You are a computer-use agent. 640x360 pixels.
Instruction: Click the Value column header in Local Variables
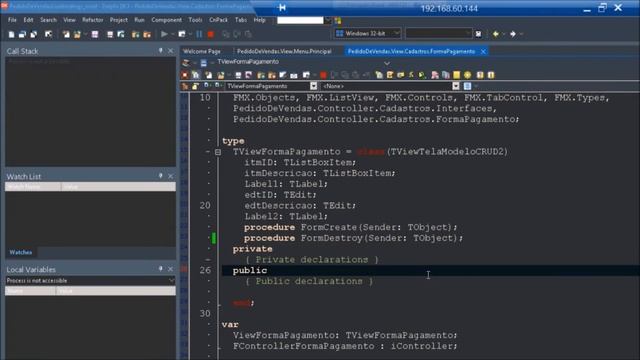116,291
